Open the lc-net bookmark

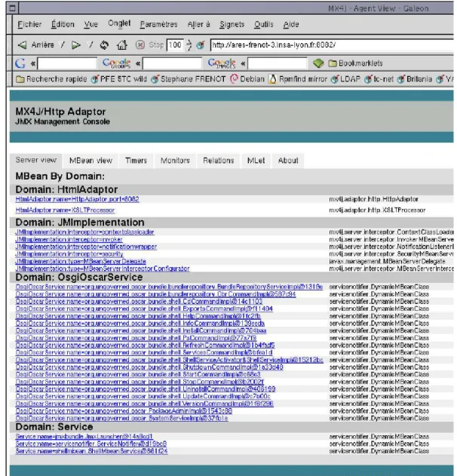click(379, 79)
